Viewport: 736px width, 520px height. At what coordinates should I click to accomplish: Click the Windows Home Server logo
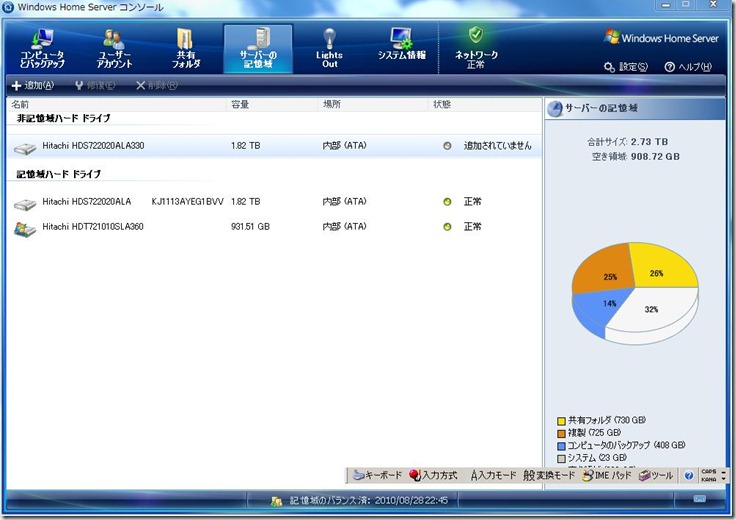click(x=661, y=38)
